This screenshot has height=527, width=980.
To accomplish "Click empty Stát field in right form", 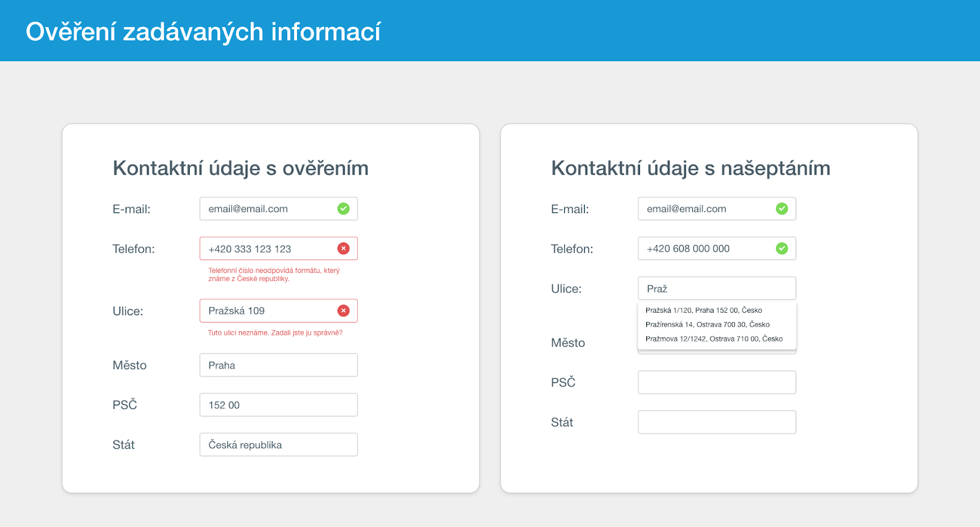I will tap(717, 422).
